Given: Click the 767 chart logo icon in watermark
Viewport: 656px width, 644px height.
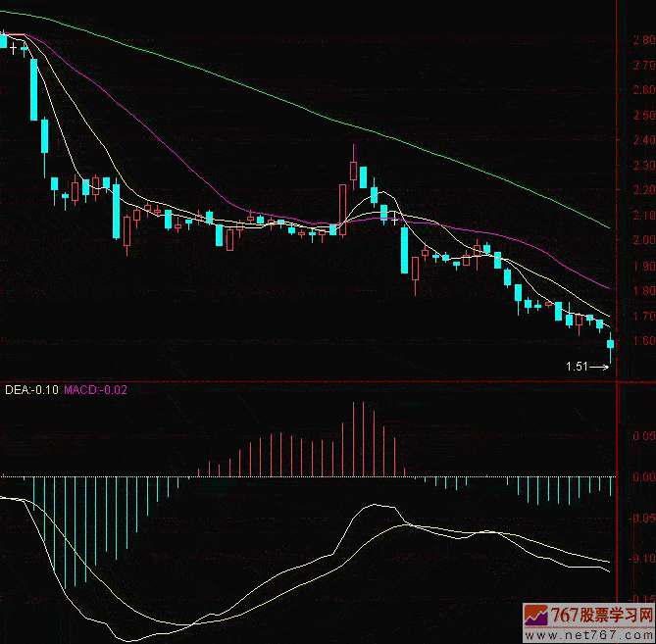Looking at the screenshot, I should pyautogui.click(x=536, y=617).
